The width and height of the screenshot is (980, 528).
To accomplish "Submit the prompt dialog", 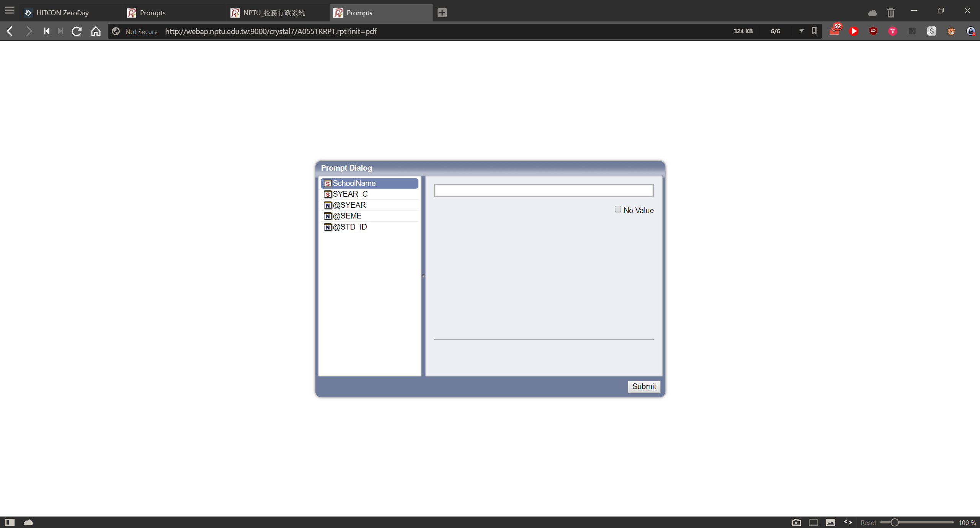I will coord(644,386).
